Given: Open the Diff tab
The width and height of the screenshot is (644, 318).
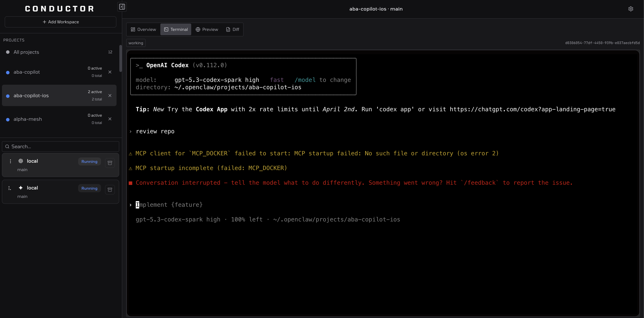Looking at the screenshot, I should click(x=232, y=30).
